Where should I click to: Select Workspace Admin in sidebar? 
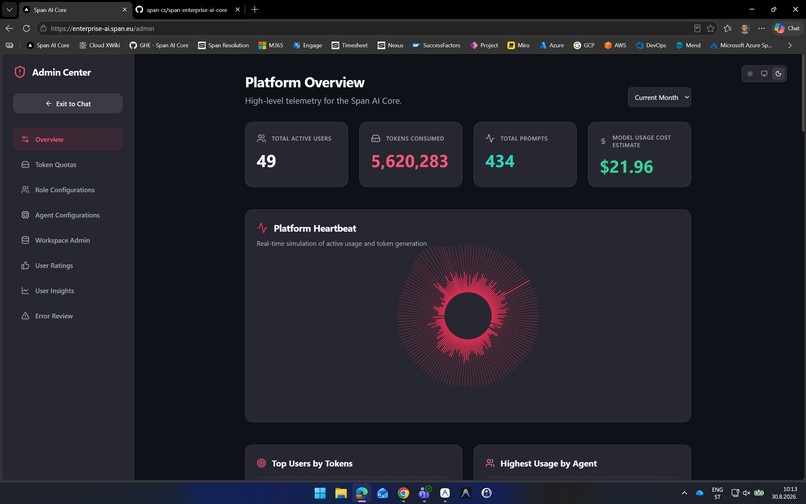click(68, 240)
